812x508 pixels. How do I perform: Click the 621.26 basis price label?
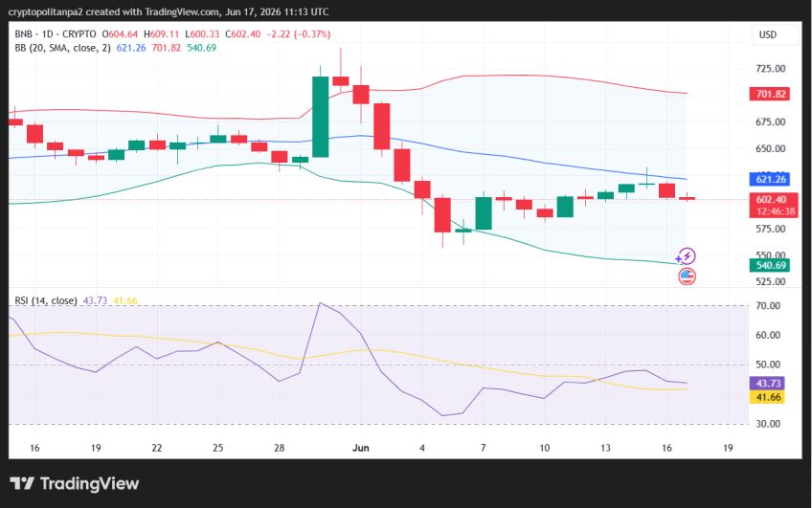pyautogui.click(x=770, y=179)
